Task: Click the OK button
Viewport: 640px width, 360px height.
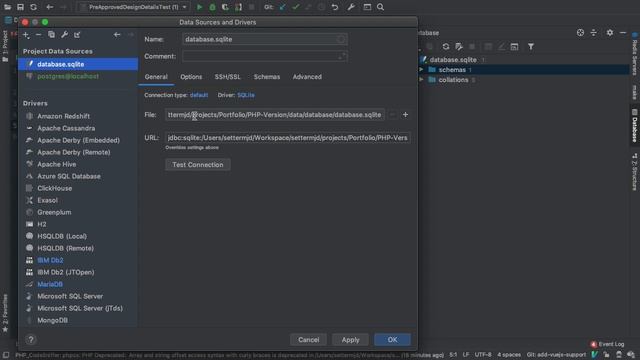Action: coord(392,340)
